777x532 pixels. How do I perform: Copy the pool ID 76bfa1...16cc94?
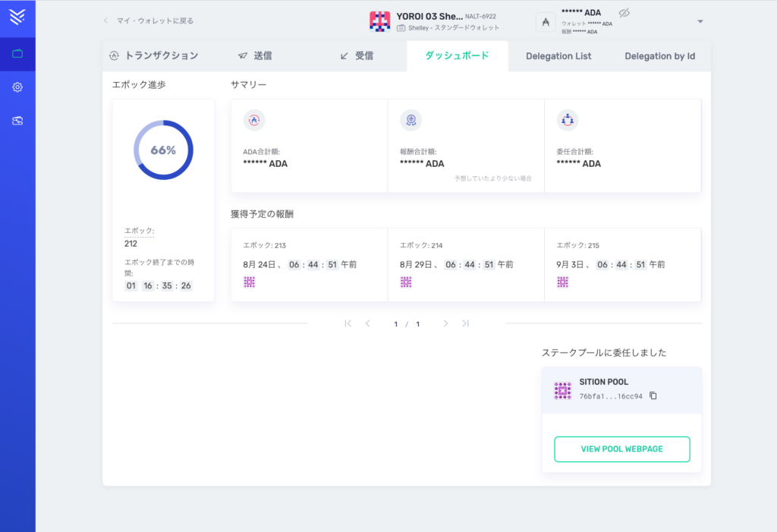(x=653, y=396)
